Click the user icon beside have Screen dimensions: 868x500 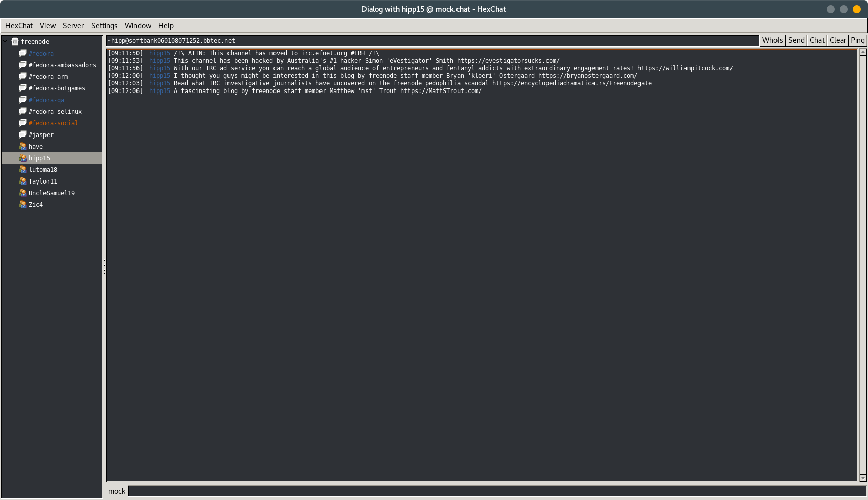point(23,146)
